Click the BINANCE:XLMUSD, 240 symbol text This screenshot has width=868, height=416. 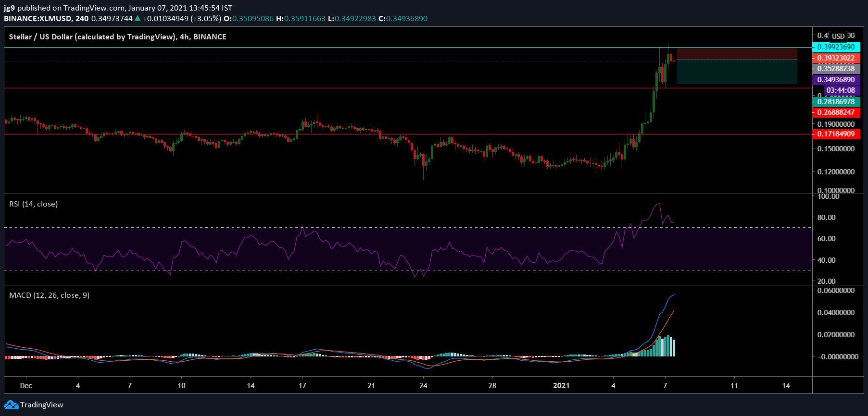[46, 19]
